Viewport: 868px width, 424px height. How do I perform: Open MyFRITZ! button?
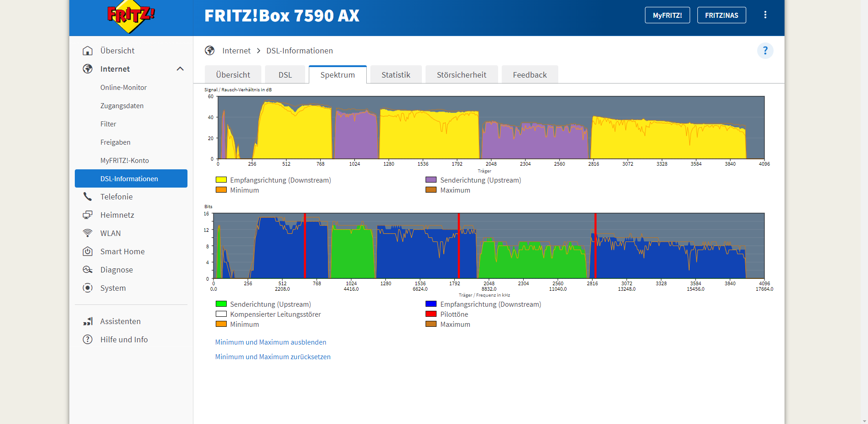667,15
